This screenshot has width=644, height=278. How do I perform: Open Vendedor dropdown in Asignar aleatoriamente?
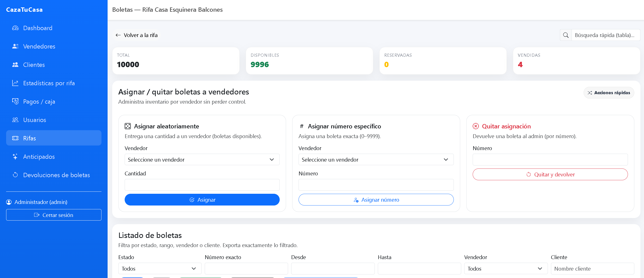coord(202,160)
